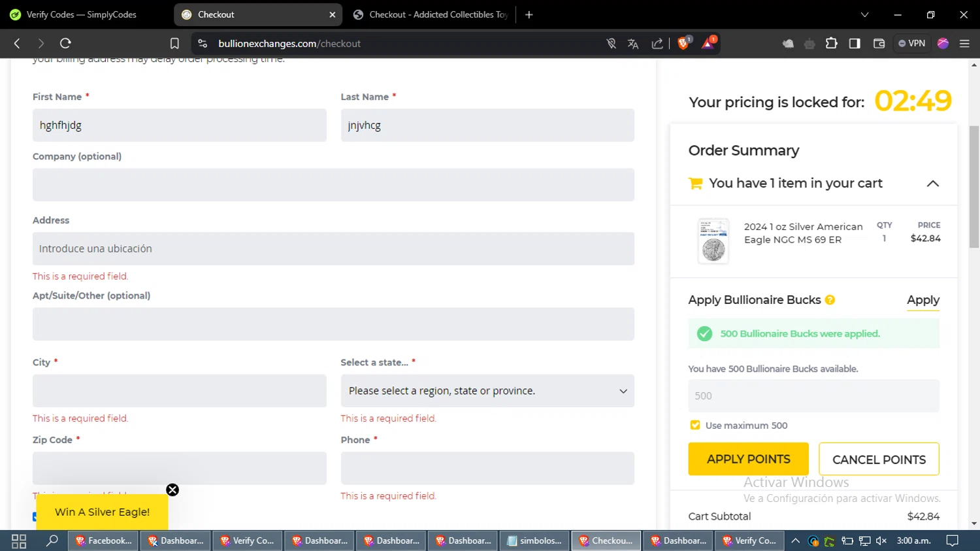The width and height of the screenshot is (980, 551).
Task: Collapse the cart items chevron
Action: tap(933, 184)
